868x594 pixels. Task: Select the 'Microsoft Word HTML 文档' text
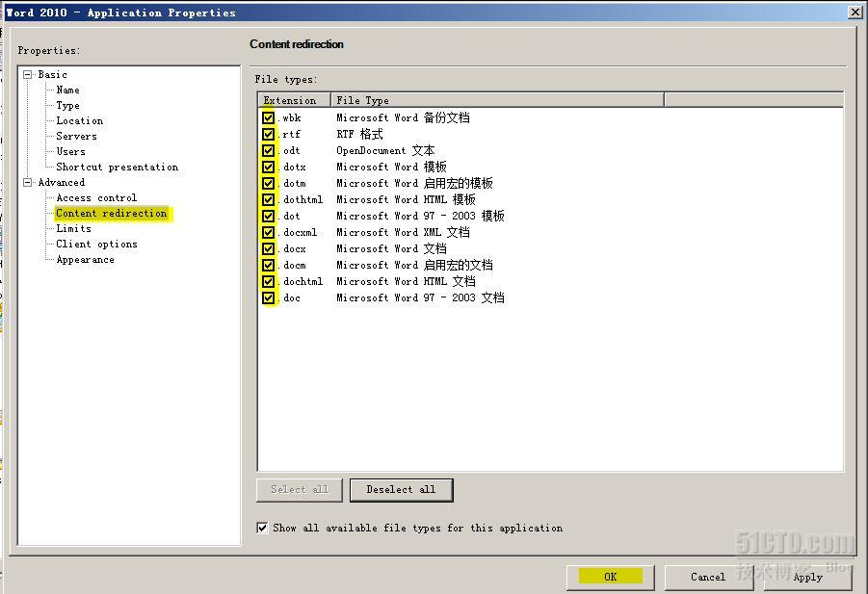pos(406,281)
